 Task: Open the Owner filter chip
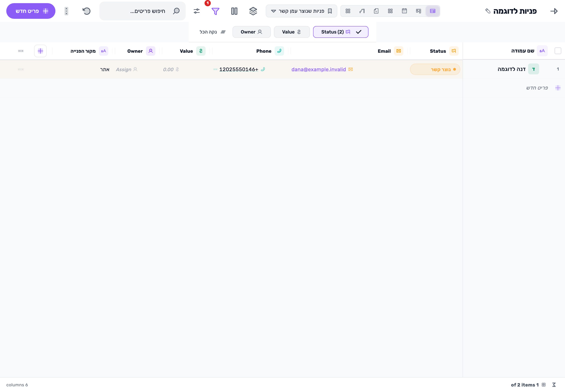252,32
